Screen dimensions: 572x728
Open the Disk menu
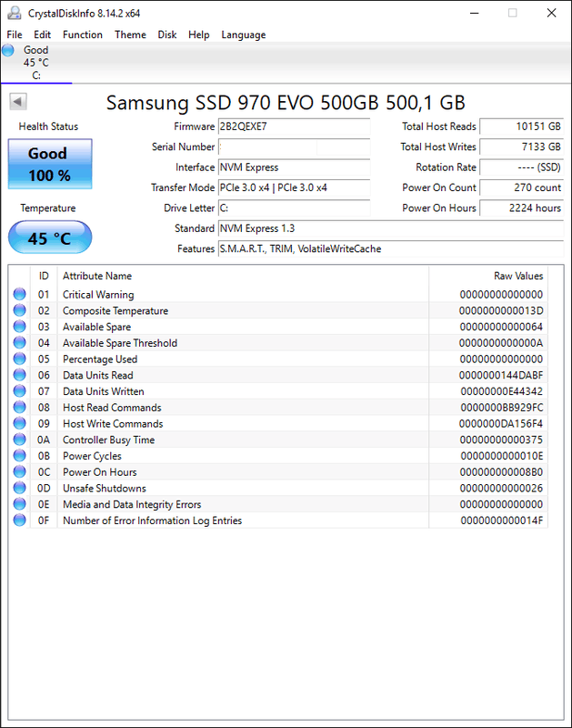[x=167, y=35]
